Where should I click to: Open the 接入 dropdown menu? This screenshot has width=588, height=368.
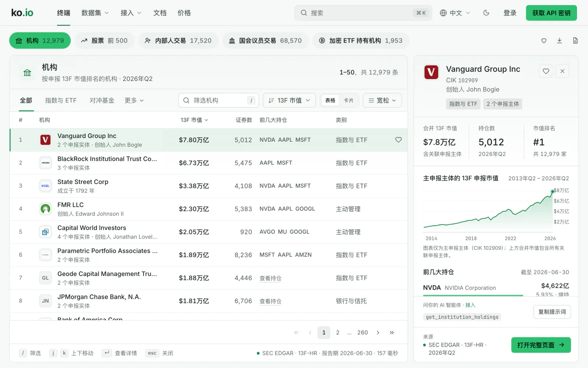[131, 13]
